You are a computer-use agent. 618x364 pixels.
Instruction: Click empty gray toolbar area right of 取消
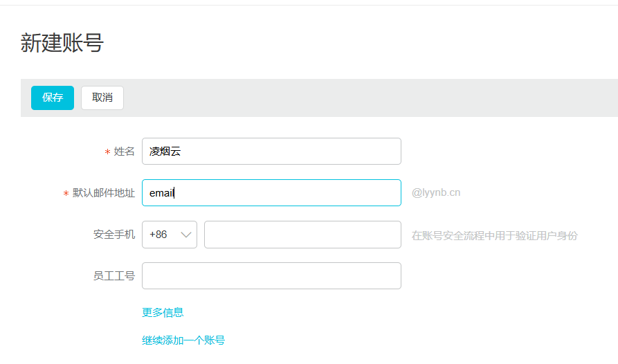pos(367,98)
